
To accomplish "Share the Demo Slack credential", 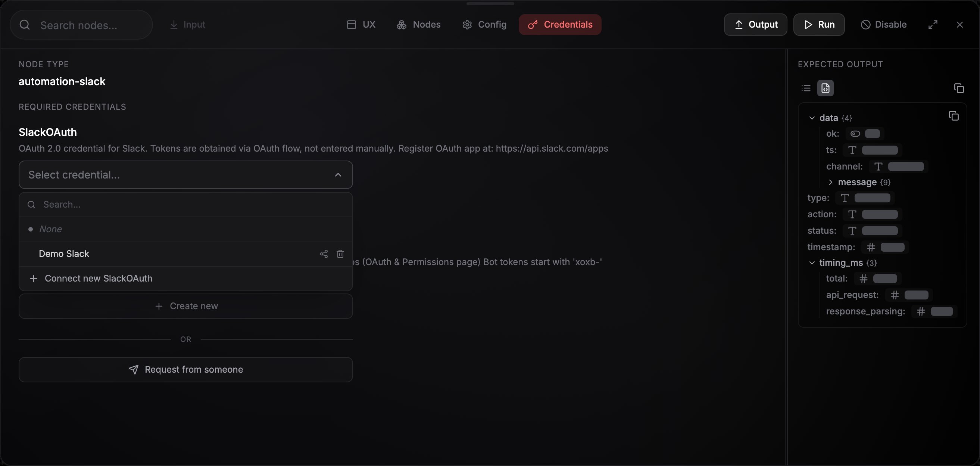I will point(324,254).
